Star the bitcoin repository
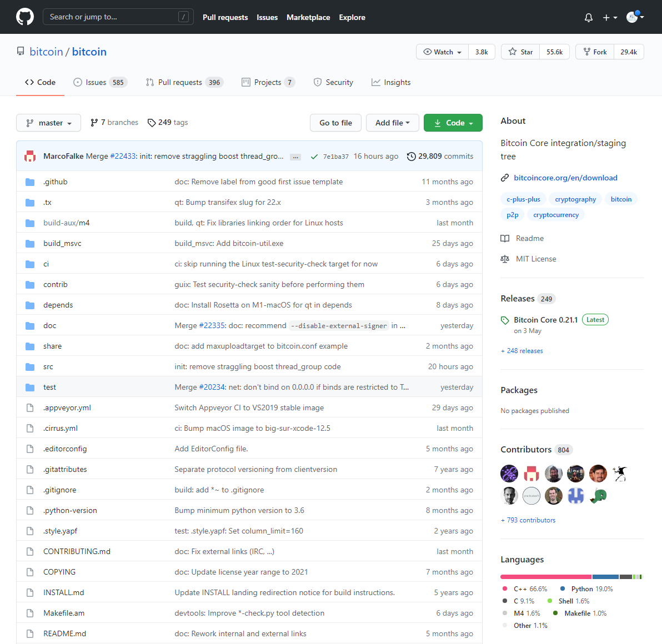This screenshot has width=662, height=644. (520, 52)
